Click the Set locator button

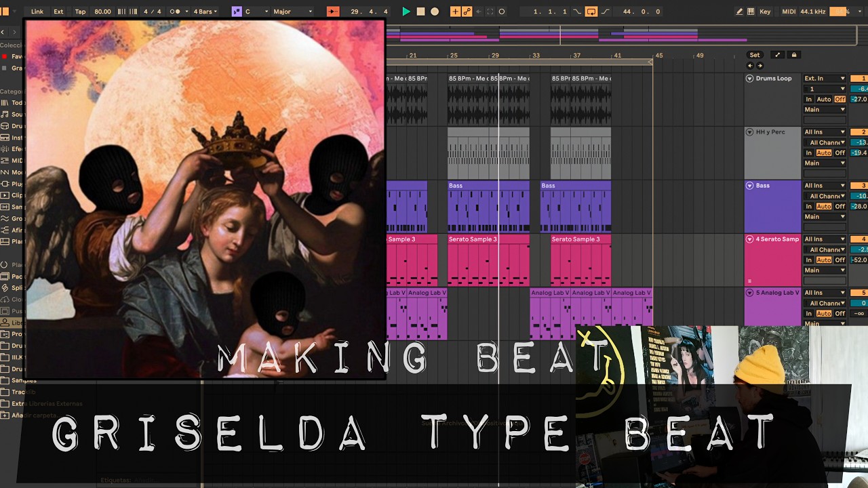click(x=754, y=55)
